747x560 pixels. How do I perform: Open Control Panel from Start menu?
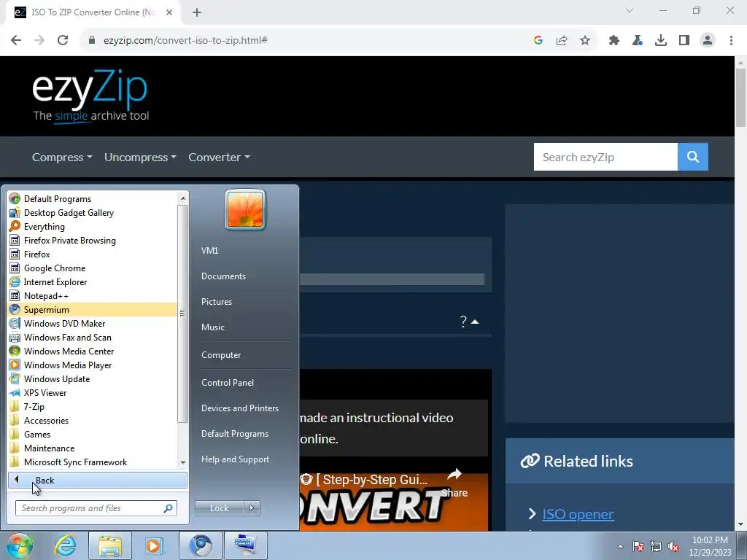click(x=228, y=382)
